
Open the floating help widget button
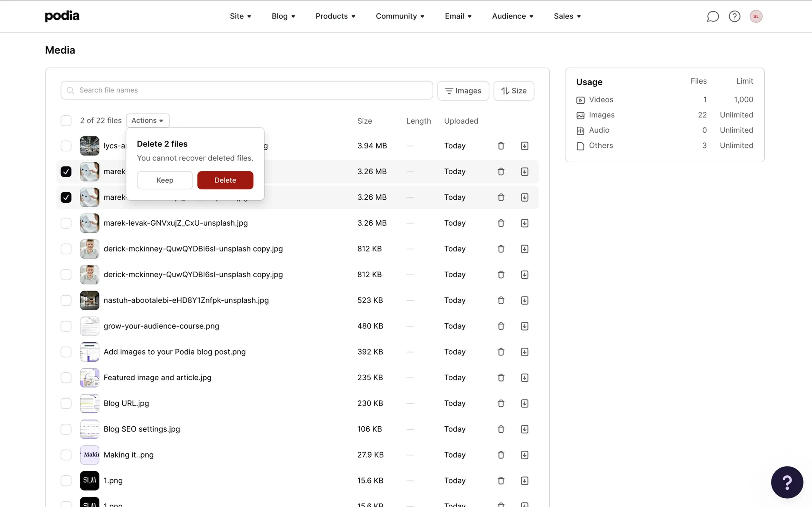click(x=787, y=482)
